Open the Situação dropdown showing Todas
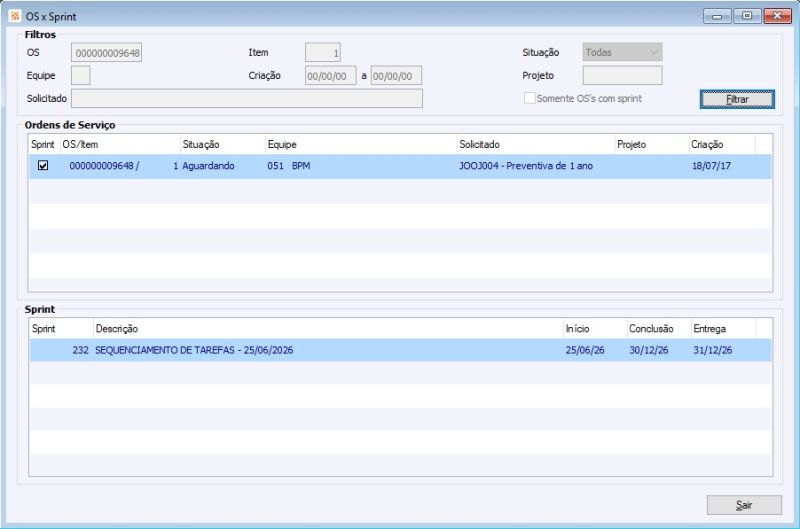 click(x=622, y=52)
